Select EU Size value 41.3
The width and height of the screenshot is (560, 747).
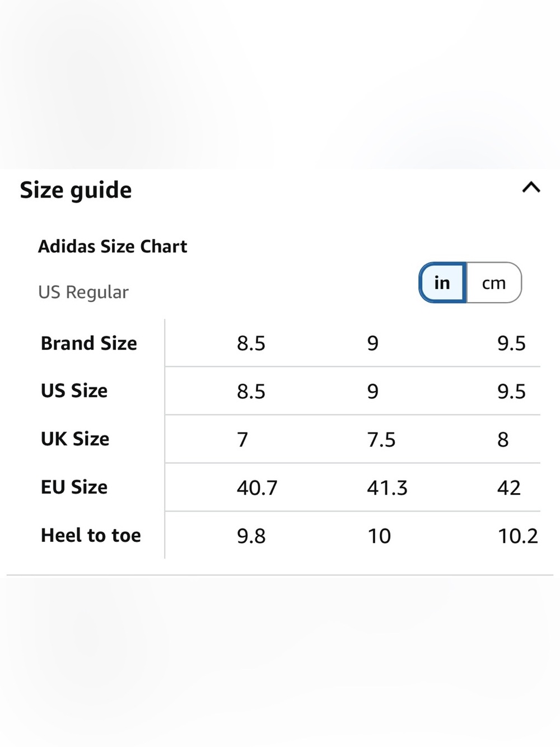(x=387, y=488)
